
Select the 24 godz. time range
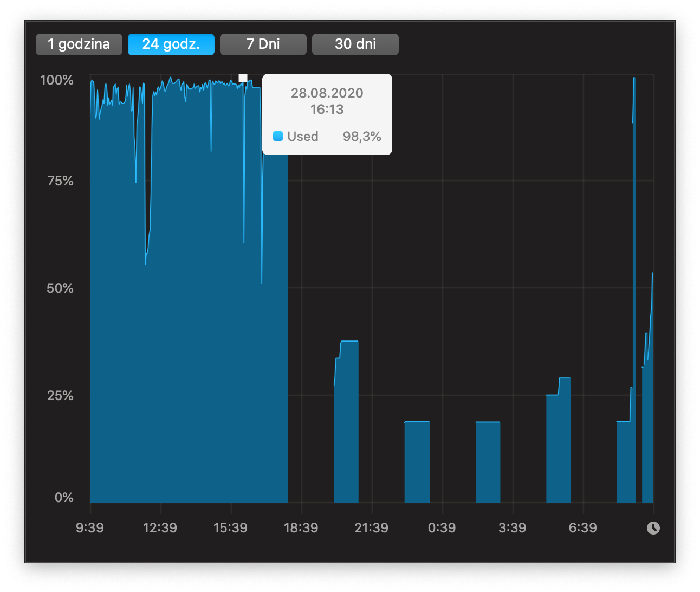[x=171, y=44]
